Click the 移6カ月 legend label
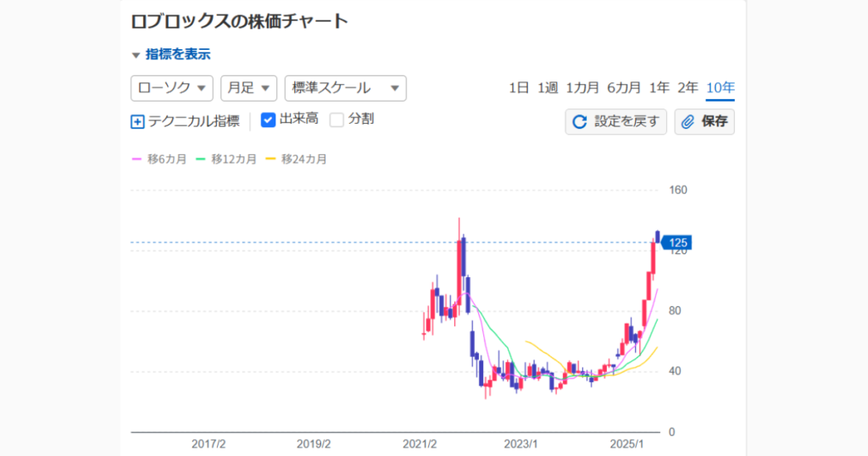The height and width of the screenshot is (456, 868). (167, 159)
